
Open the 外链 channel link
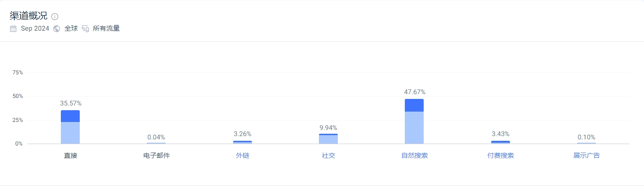[243, 155]
